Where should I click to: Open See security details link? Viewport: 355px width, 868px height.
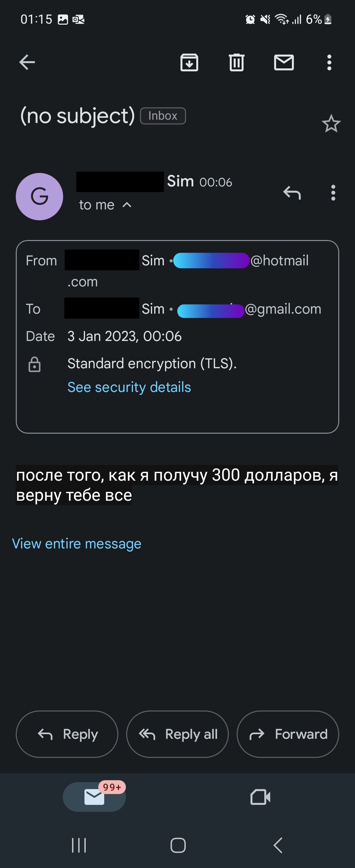click(x=129, y=387)
